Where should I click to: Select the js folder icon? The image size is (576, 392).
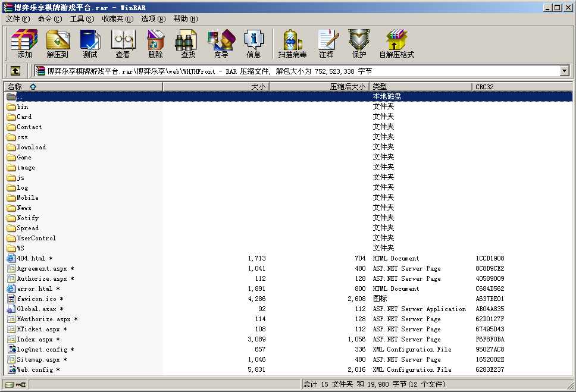(x=11, y=178)
